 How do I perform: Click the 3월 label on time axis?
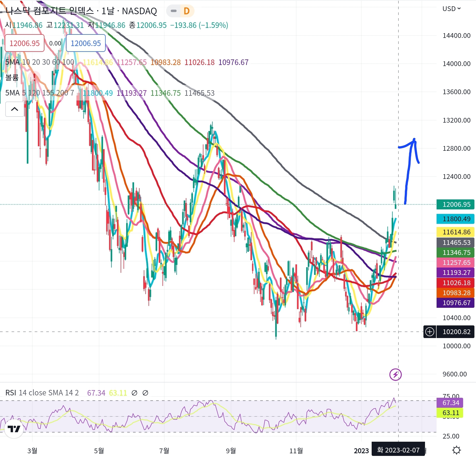coord(32,451)
